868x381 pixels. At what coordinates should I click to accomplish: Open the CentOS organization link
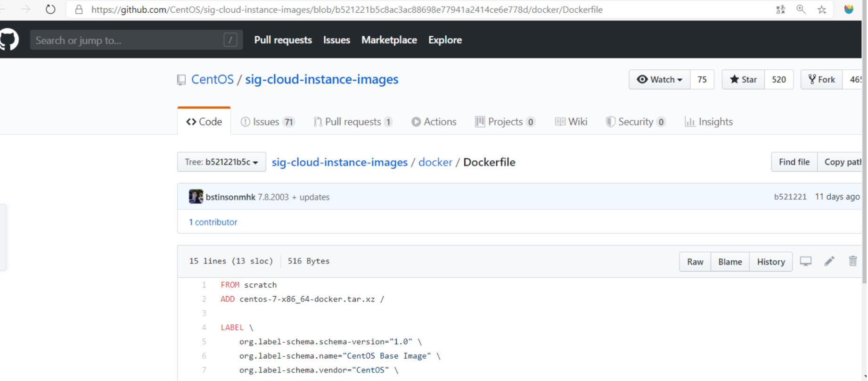point(213,79)
